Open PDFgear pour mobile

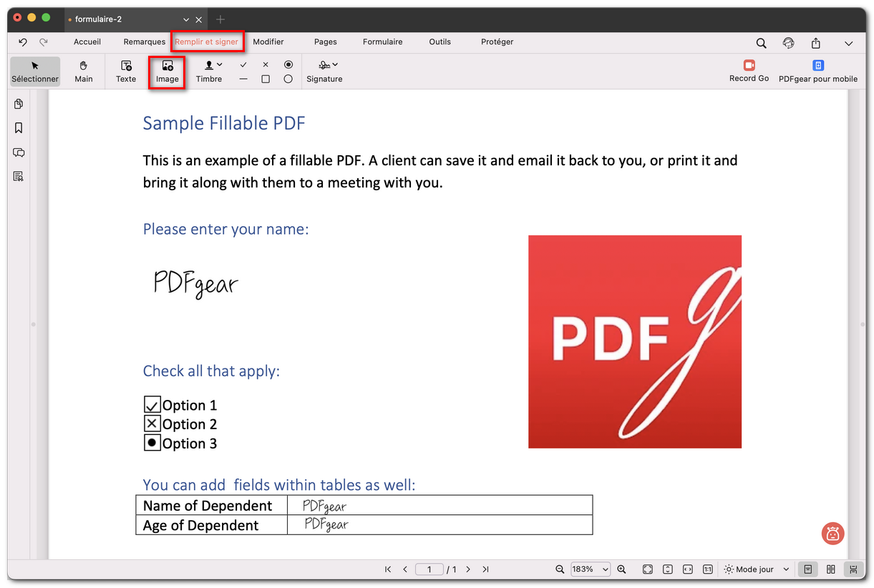tap(818, 71)
